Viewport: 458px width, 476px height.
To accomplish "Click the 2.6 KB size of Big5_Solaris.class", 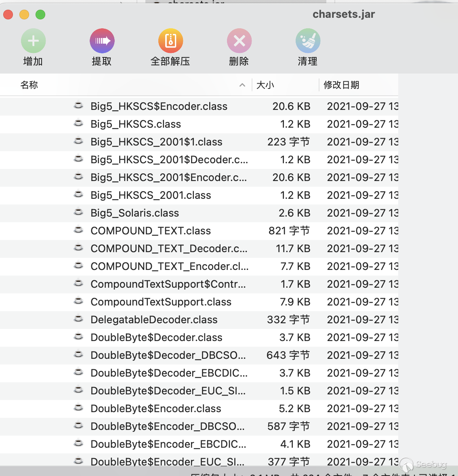I will point(295,213).
